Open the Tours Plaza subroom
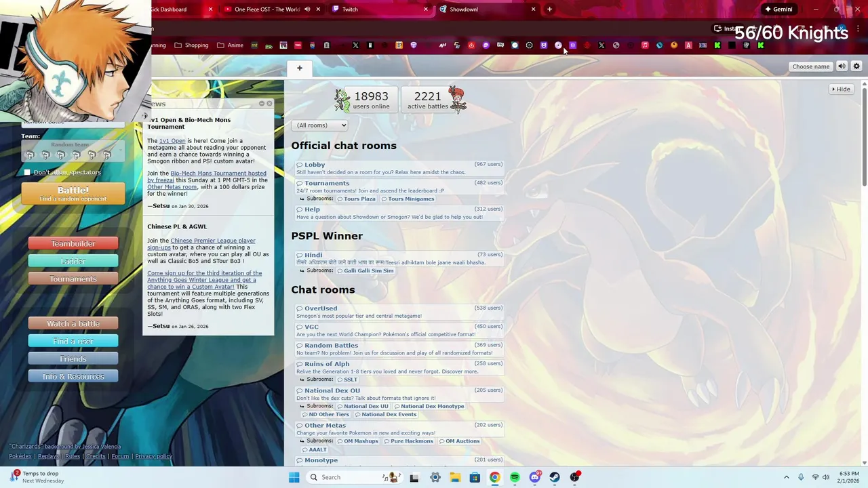 click(x=357, y=199)
